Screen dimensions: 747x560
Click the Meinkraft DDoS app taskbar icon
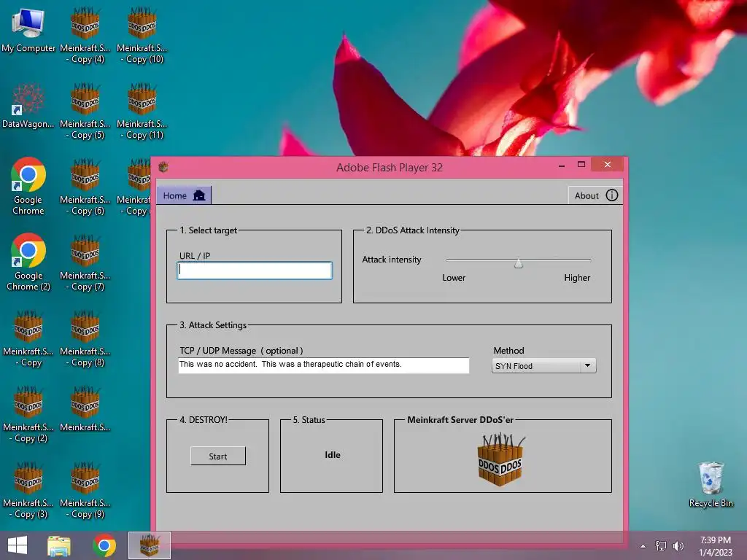(150, 545)
